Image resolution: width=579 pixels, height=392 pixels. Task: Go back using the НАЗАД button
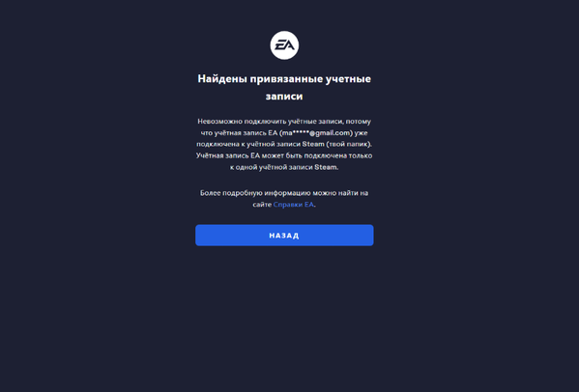tap(284, 236)
